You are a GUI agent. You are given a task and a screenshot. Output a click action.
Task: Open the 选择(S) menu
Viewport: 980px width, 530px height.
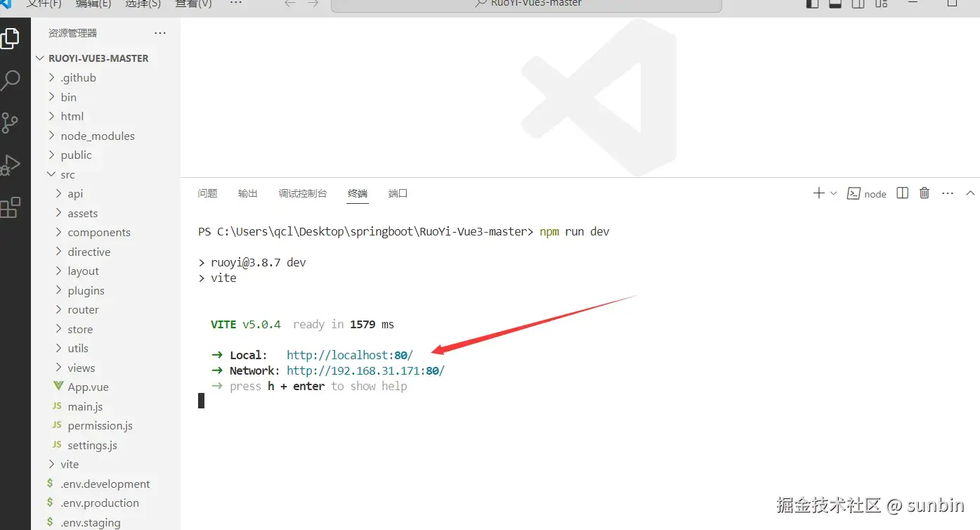[x=143, y=4]
